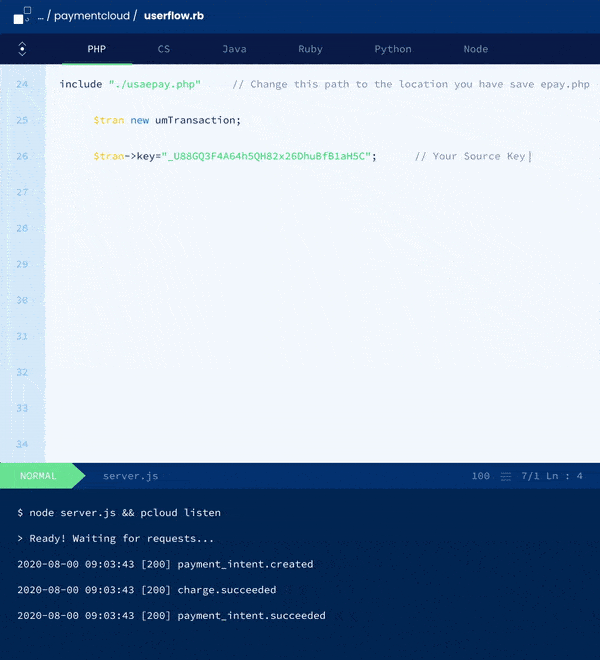This screenshot has height=660, width=600.
Task: Switch to the CS tab
Action: point(164,49)
